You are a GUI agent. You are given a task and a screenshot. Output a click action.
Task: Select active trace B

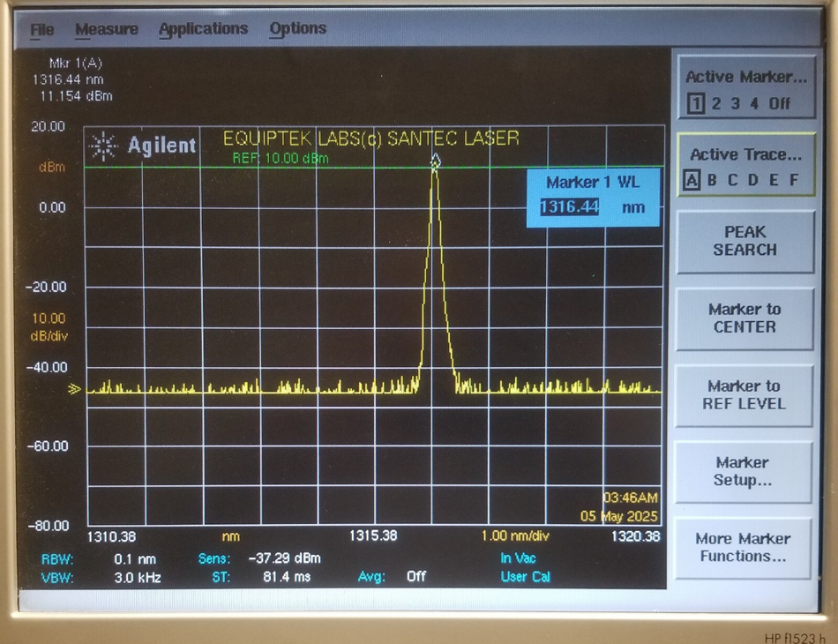pos(712,180)
